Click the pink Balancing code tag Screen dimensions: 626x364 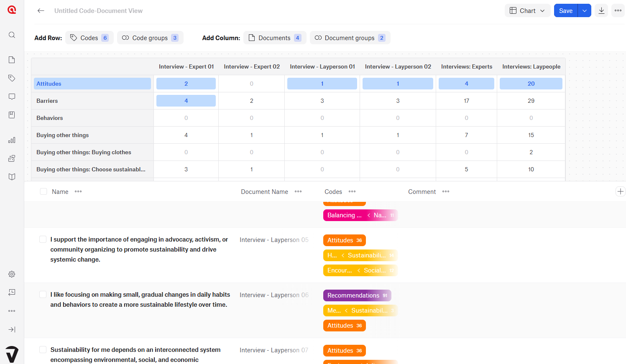(x=360, y=215)
